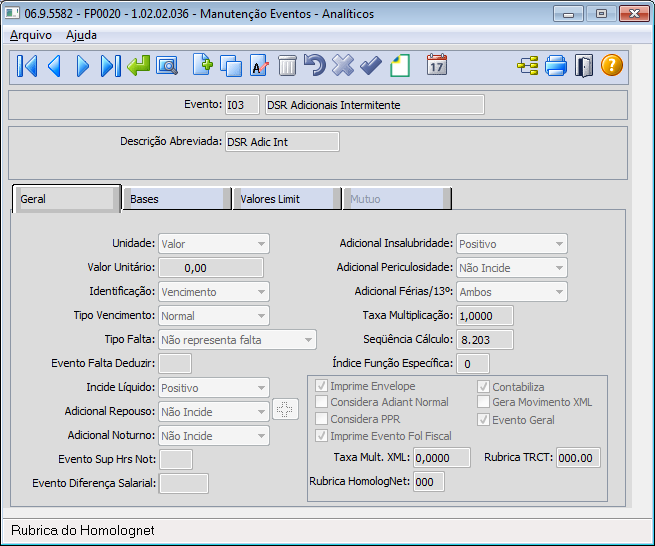This screenshot has width=655, height=546.
Task: Switch to the Valores Limit tab
Action: point(286,199)
